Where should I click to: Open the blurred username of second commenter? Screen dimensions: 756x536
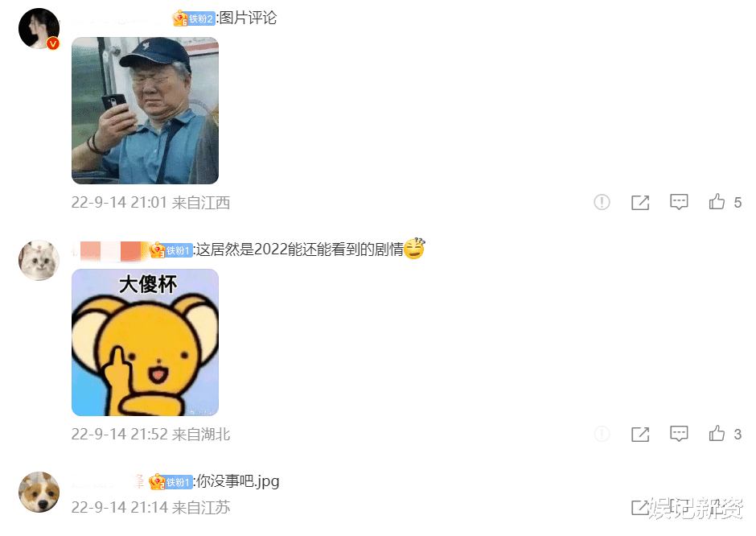coord(110,251)
